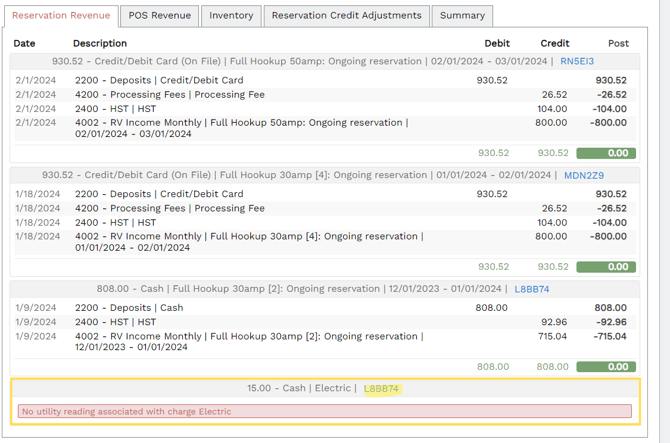The image size is (670, 443).
Task: Open reservation link MDN2Z9
Action: point(584,176)
